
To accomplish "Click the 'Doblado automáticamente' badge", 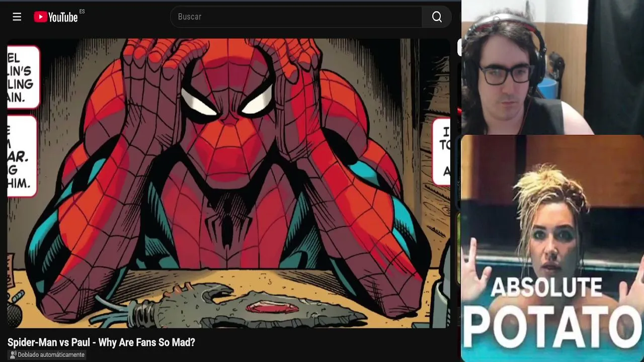I will pos(47,355).
